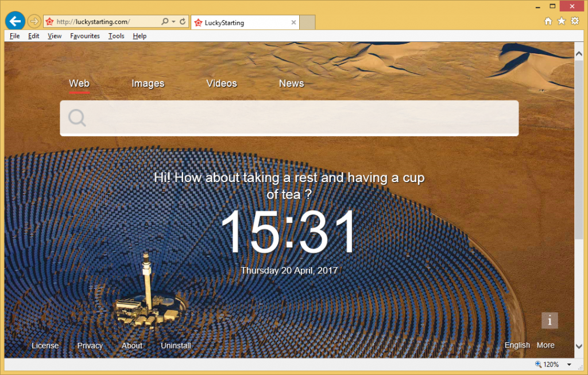Click the vertical scrollbar down arrow

[579, 346]
